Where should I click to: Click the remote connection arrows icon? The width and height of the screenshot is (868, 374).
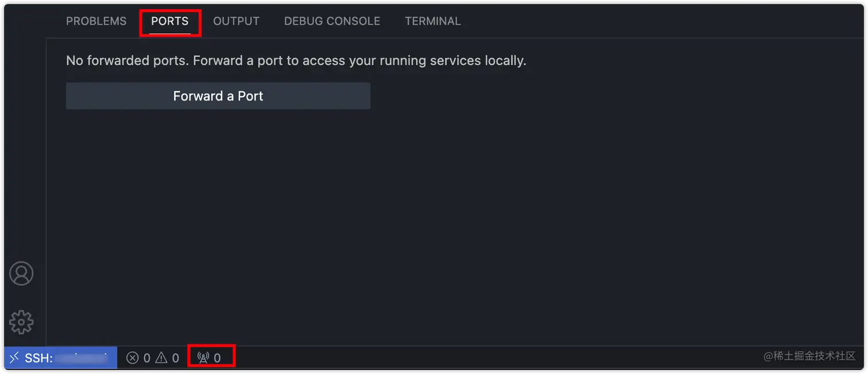(15, 358)
